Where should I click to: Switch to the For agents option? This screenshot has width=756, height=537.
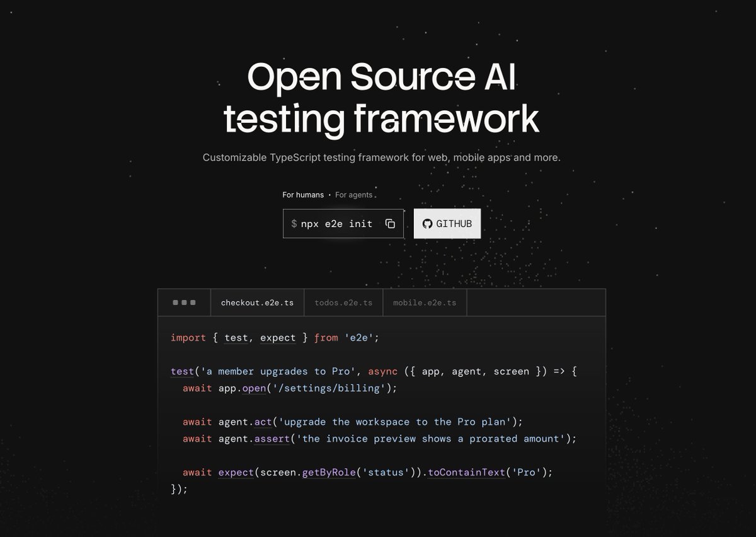[353, 195]
